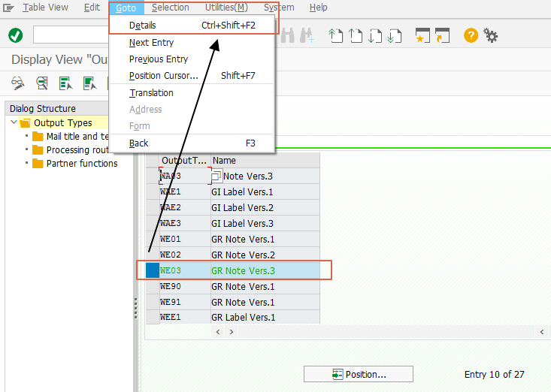The width and height of the screenshot is (551, 392).
Task: Click the Find Next binoculars-plus icon
Action: 307,35
